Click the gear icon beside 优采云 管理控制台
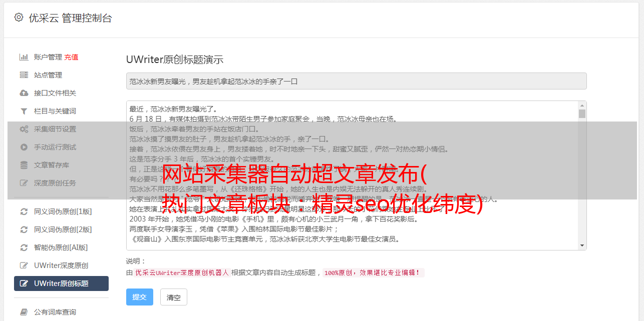The width and height of the screenshot is (644, 321). point(19,17)
